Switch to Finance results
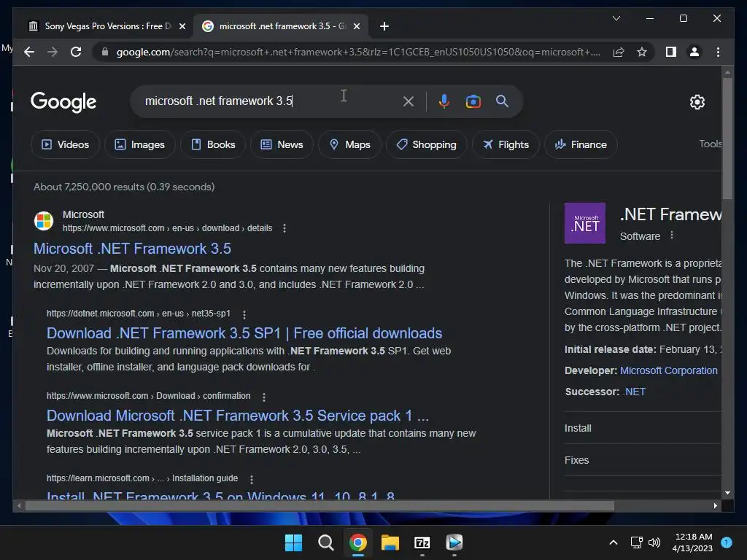The width and height of the screenshot is (747, 560). [x=581, y=144]
